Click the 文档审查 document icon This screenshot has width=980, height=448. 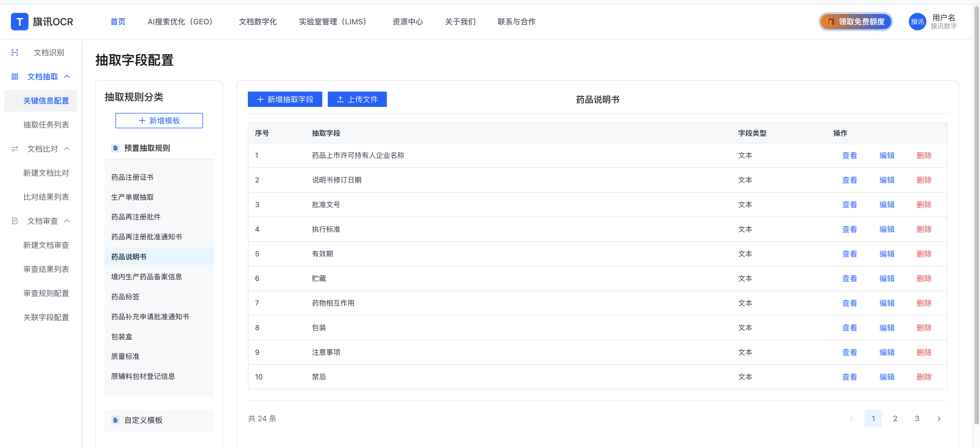click(x=15, y=221)
